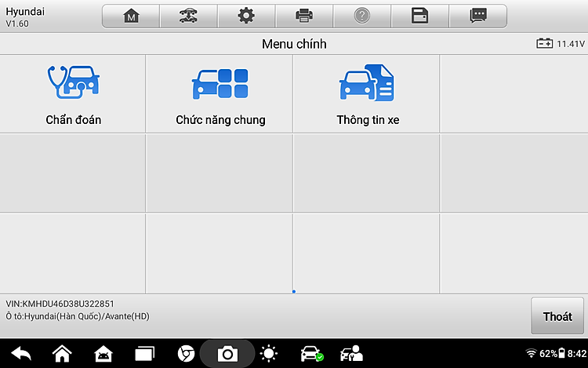
Task: Tap the Android home button
Action: [x=62, y=354]
